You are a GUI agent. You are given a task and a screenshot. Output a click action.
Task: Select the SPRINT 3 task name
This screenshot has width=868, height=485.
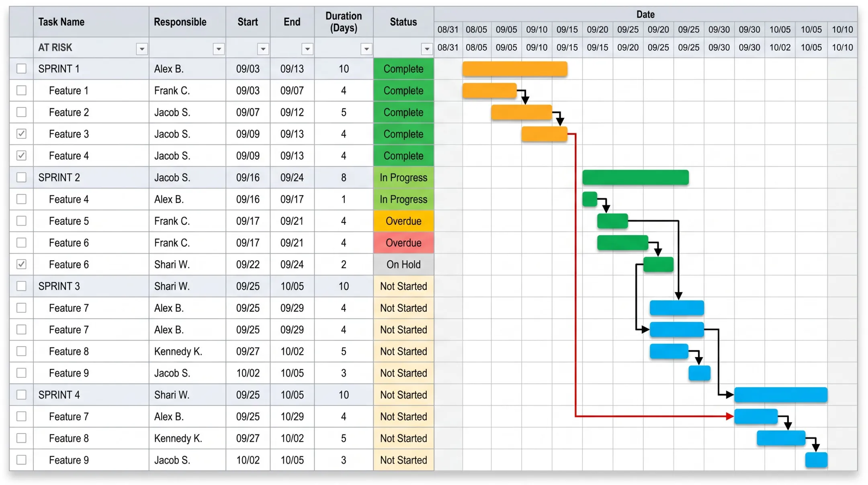59,286
